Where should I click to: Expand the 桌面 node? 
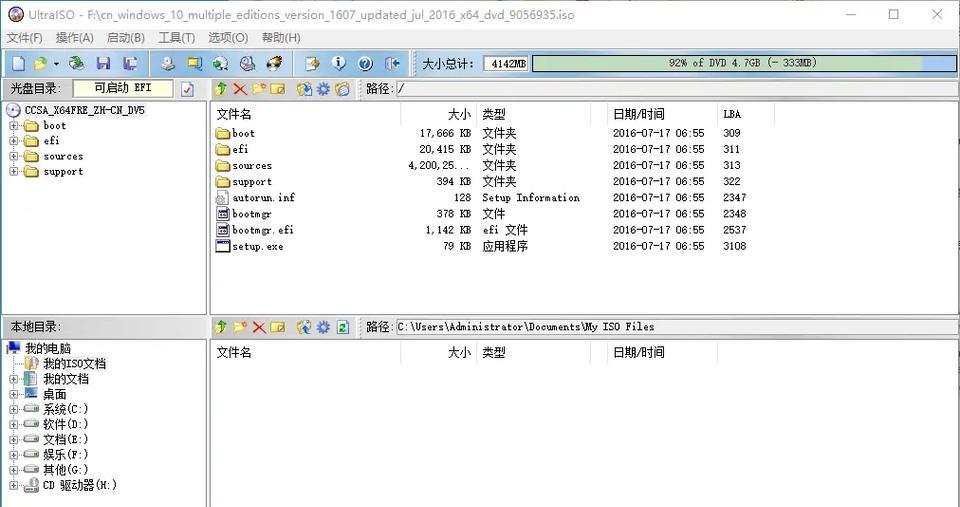point(13,394)
